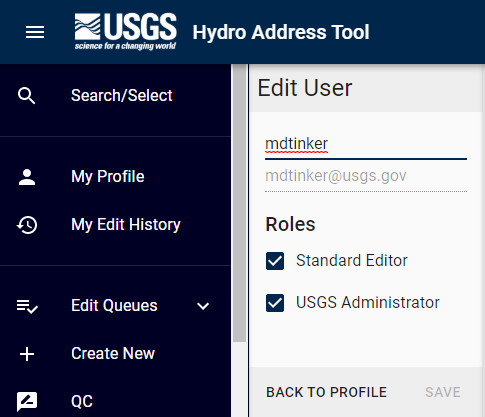Toggle the Standard Editor label

tap(352, 260)
